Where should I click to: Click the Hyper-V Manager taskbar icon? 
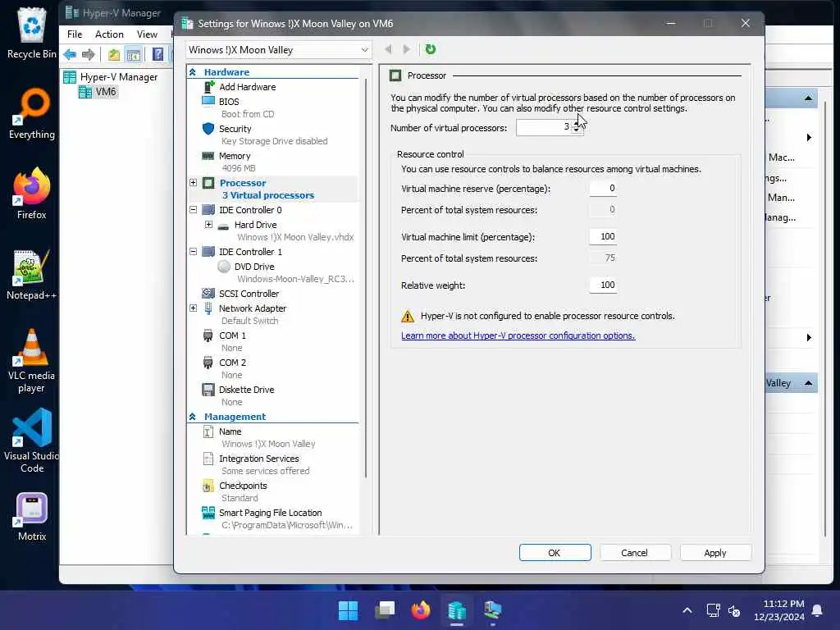[456, 610]
